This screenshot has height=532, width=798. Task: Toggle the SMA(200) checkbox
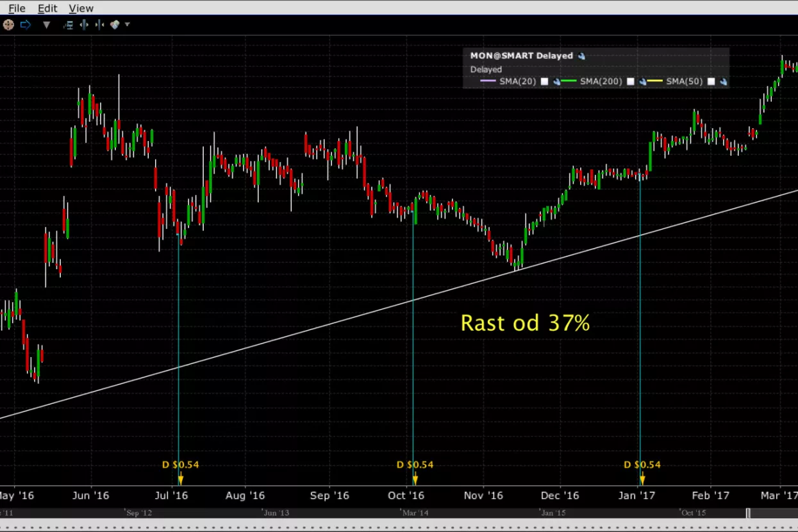coord(630,81)
